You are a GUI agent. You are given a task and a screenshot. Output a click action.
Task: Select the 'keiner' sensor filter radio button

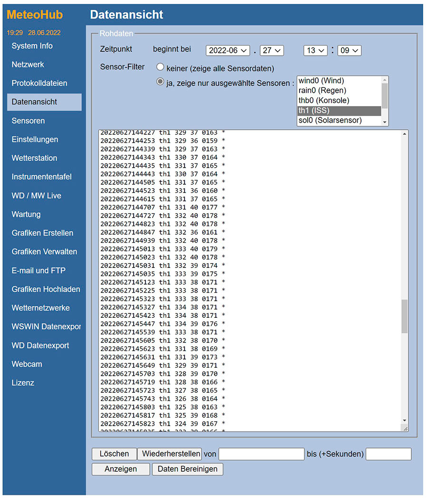click(160, 67)
